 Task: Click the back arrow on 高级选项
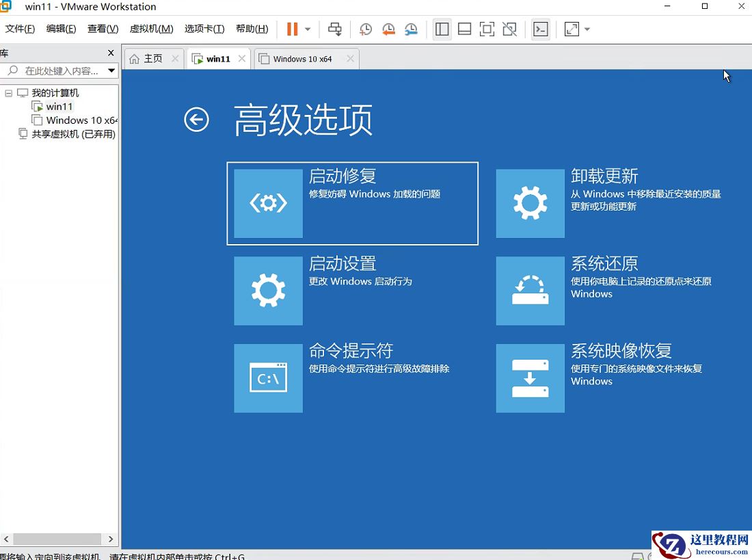coord(196,120)
